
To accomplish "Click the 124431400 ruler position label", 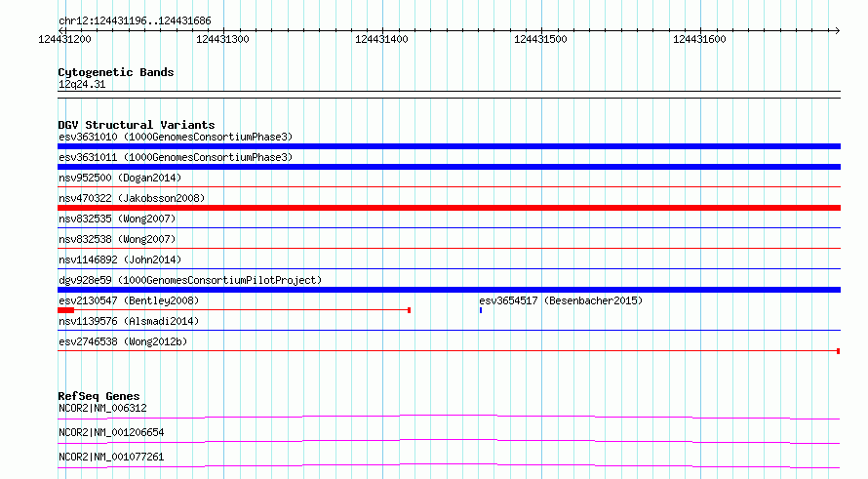I will 381,39.
